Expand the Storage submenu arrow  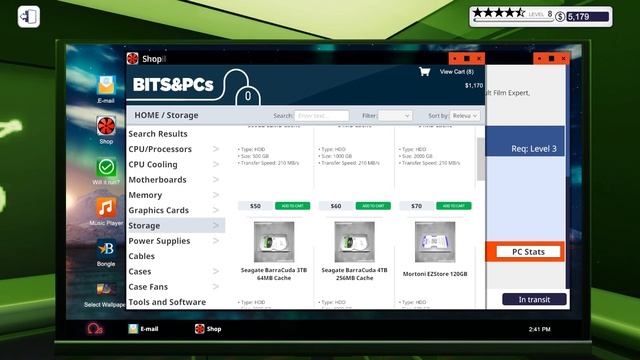[x=216, y=226]
